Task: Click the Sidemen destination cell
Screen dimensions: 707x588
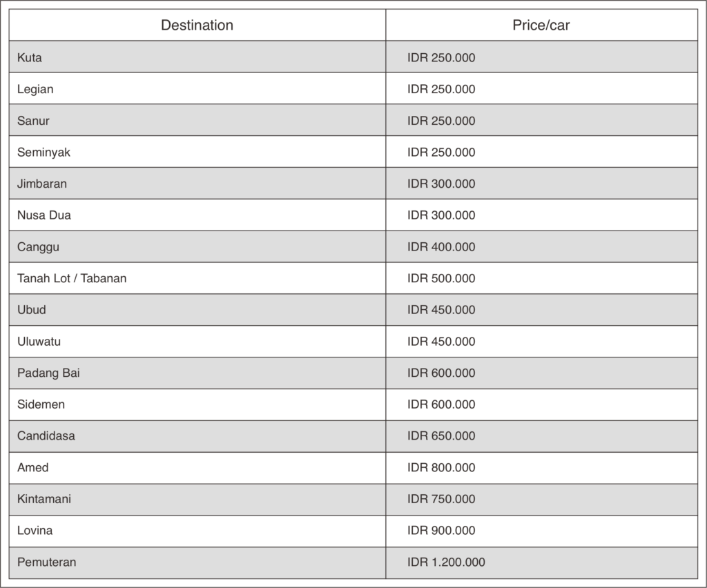Action: pyautogui.click(x=41, y=404)
